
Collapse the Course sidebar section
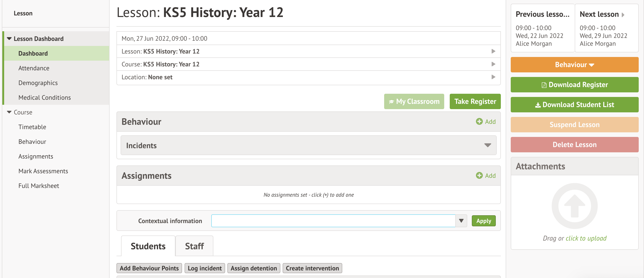9,112
